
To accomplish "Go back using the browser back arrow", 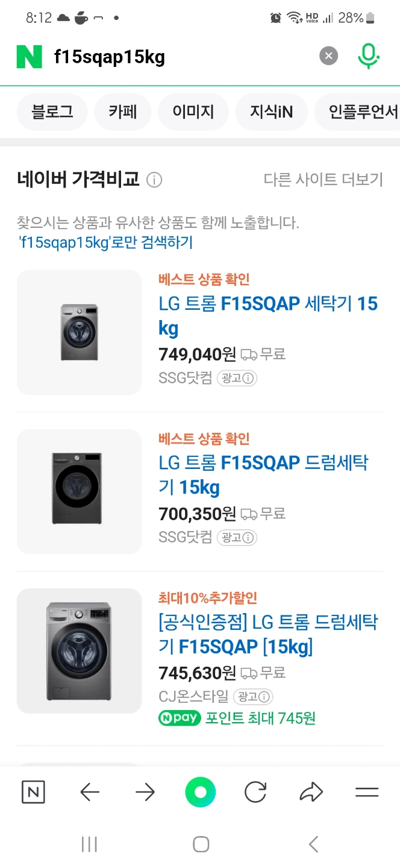I will coord(89,792).
